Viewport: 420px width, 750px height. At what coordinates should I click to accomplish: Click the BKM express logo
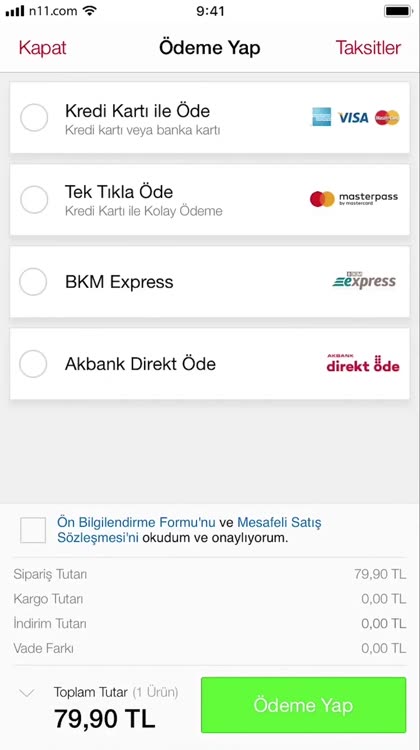[x=364, y=280]
